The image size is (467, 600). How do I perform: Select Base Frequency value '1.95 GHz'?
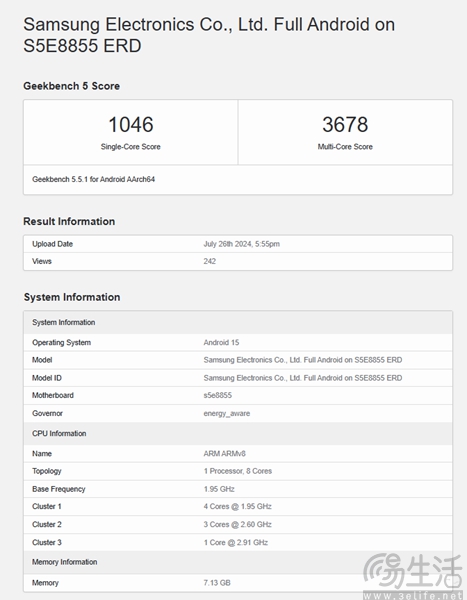pos(219,489)
